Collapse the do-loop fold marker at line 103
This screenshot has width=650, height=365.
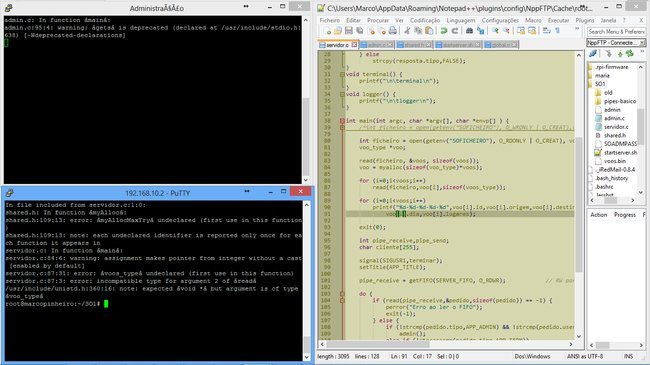(342, 294)
